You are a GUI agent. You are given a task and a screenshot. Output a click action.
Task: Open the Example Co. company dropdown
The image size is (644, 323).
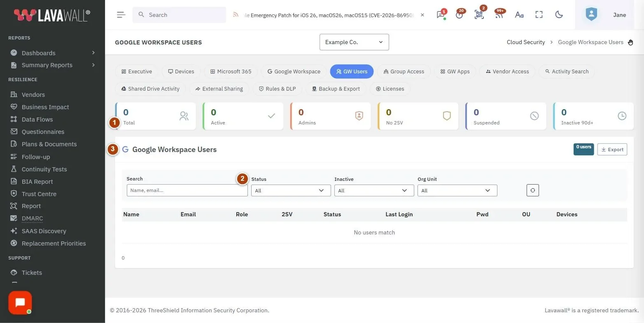pyautogui.click(x=354, y=42)
